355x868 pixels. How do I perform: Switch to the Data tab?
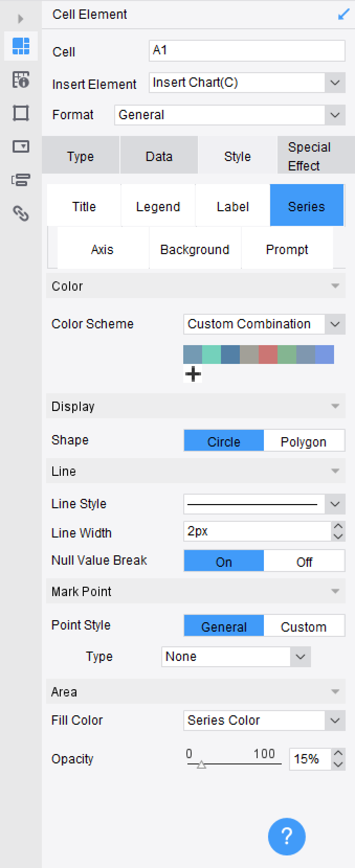point(159,156)
